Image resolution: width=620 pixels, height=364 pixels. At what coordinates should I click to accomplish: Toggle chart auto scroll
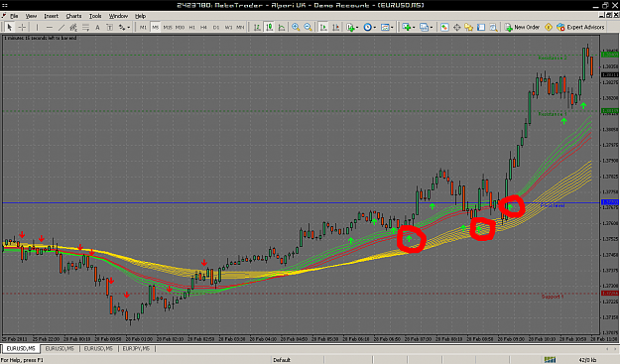323,27
